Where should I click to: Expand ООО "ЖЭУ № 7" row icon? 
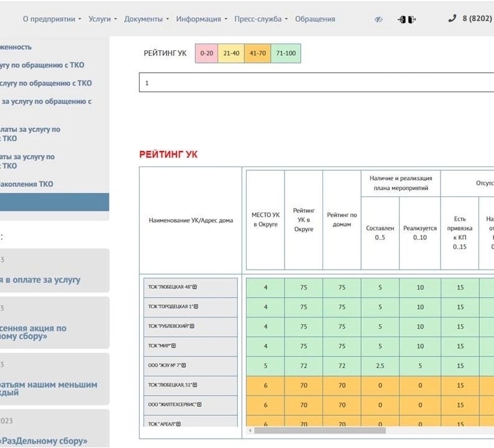tap(184, 365)
